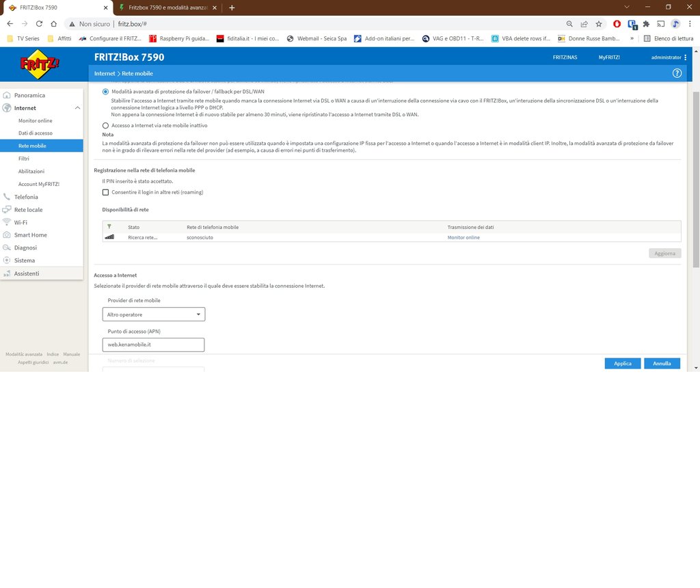Switch to Fritzbox 7590 e modalità tab

(x=167, y=8)
